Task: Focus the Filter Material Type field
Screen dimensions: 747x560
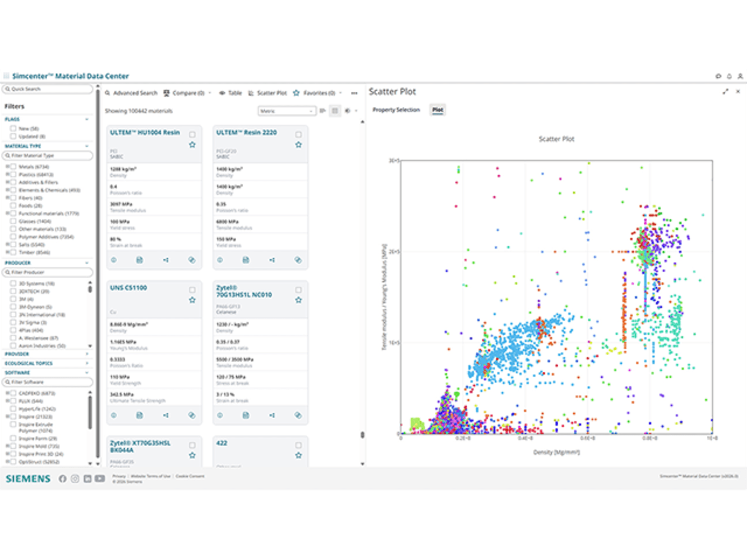Action: click(x=48, y=156)
